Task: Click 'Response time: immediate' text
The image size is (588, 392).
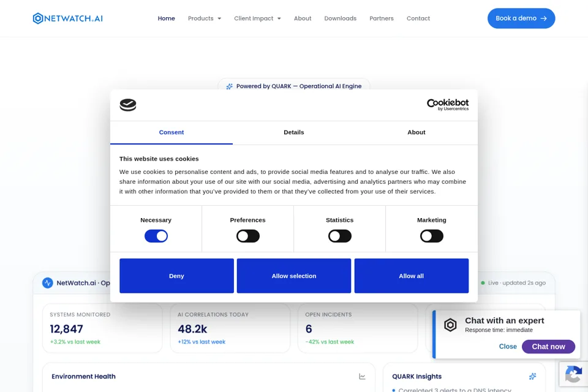Action: pos(499,330)
